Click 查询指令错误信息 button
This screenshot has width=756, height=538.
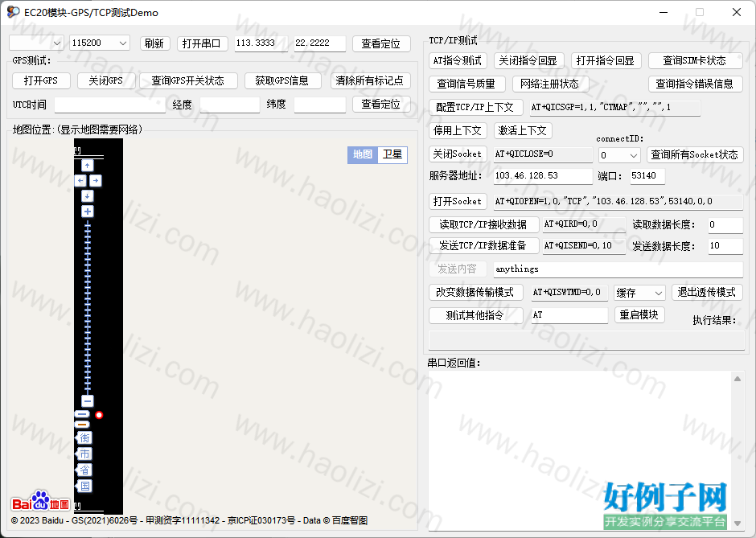[x=695, y=84]
